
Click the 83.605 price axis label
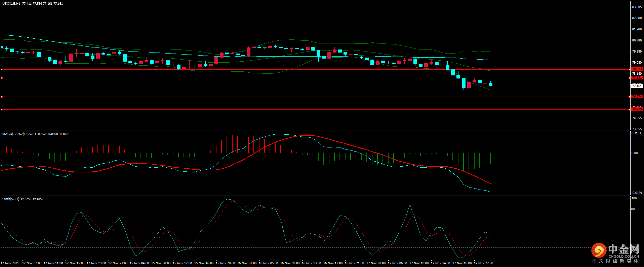pos(637,7)
